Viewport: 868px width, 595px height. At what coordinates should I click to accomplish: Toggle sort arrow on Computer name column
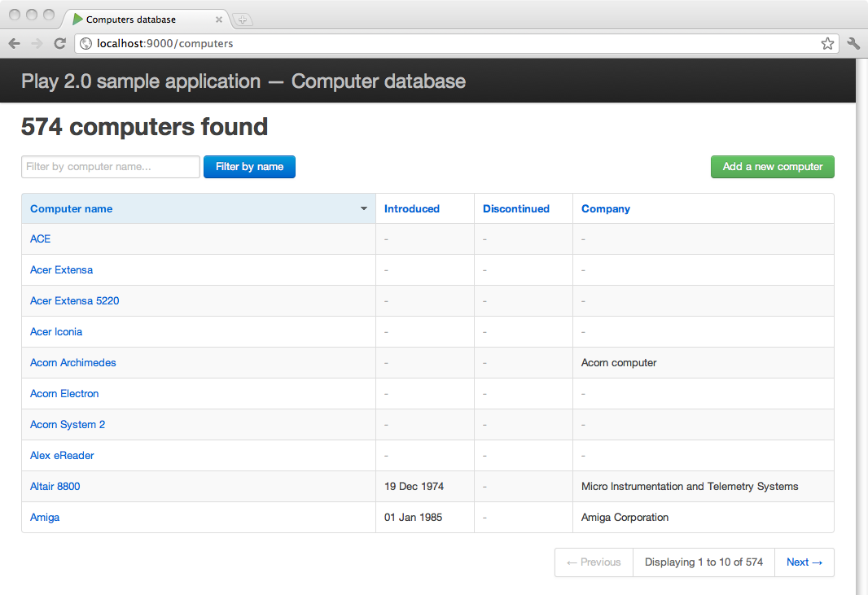364,209
